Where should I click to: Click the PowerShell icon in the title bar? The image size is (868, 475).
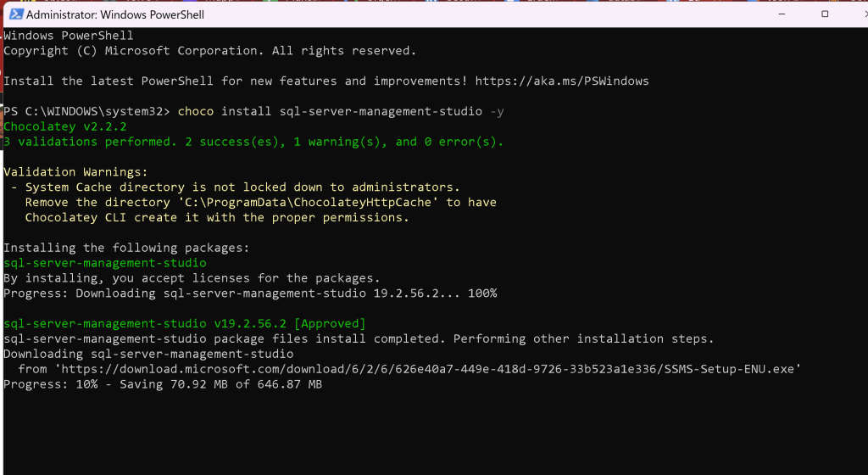point(16,14)
